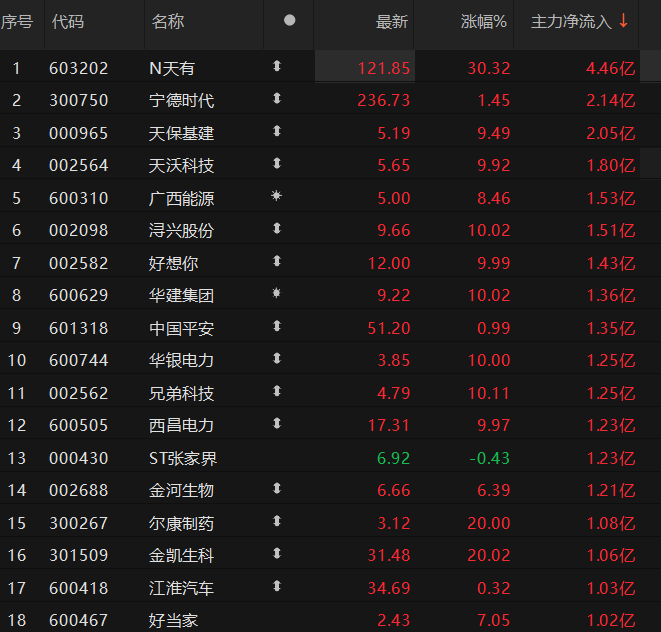The height and width of the screenshot is (632, 661).
Task: Click the change value 20.02
Action: (x=489, y=556)
